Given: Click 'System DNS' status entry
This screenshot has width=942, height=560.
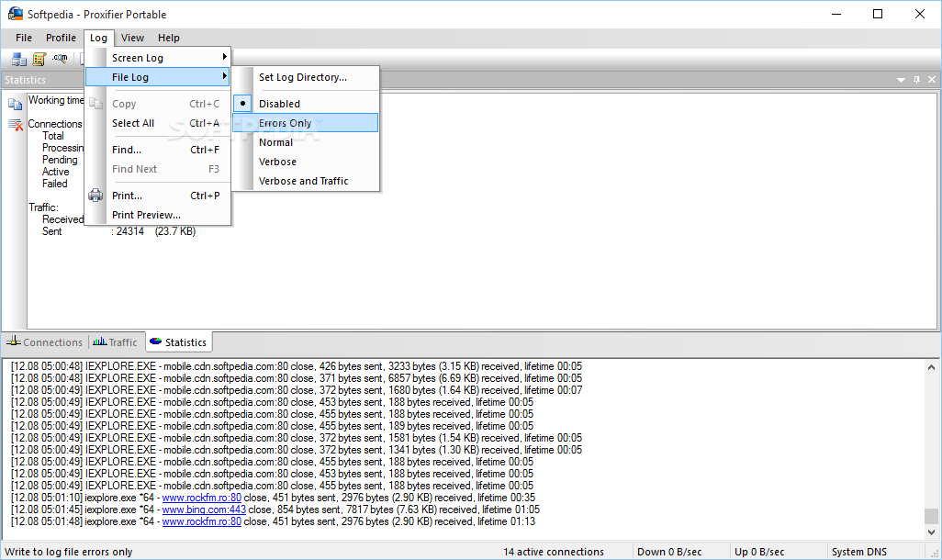Looking at the screenshot, I should tap(859, 552).
